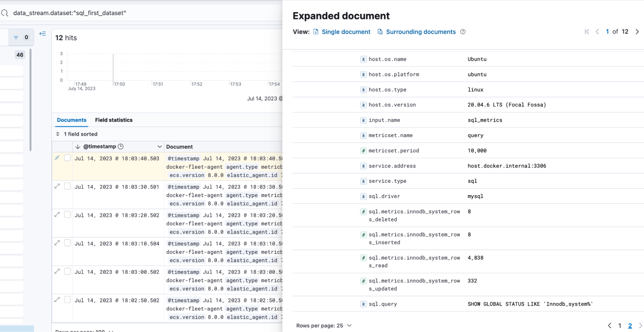Check the 18:02:50.502 row checkbox
This screenshot has width=644, height=332.
[67, 299]
